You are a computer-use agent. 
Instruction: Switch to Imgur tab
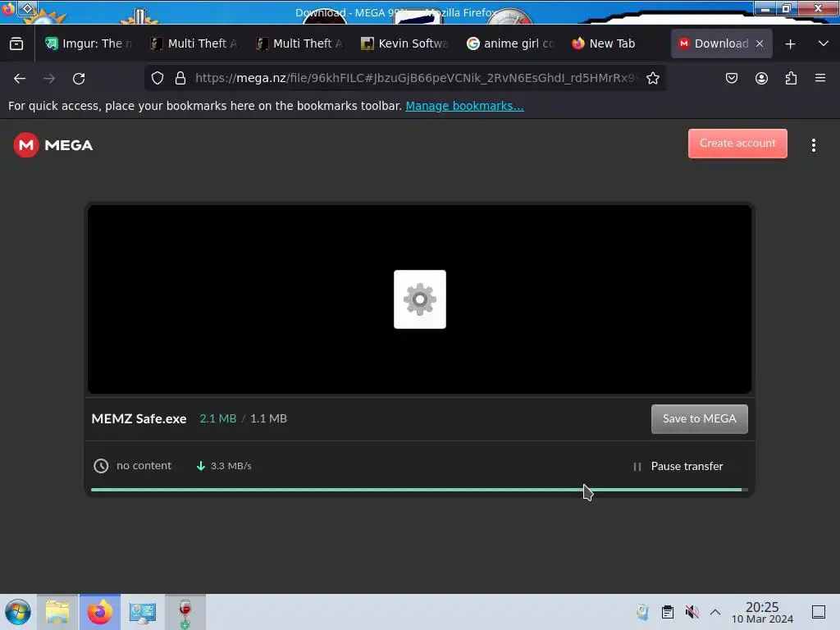pyautogui.click(x=89, y=43)
